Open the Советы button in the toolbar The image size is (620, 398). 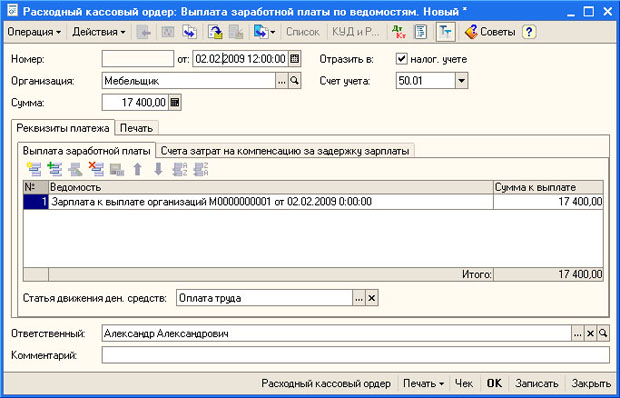490,32
